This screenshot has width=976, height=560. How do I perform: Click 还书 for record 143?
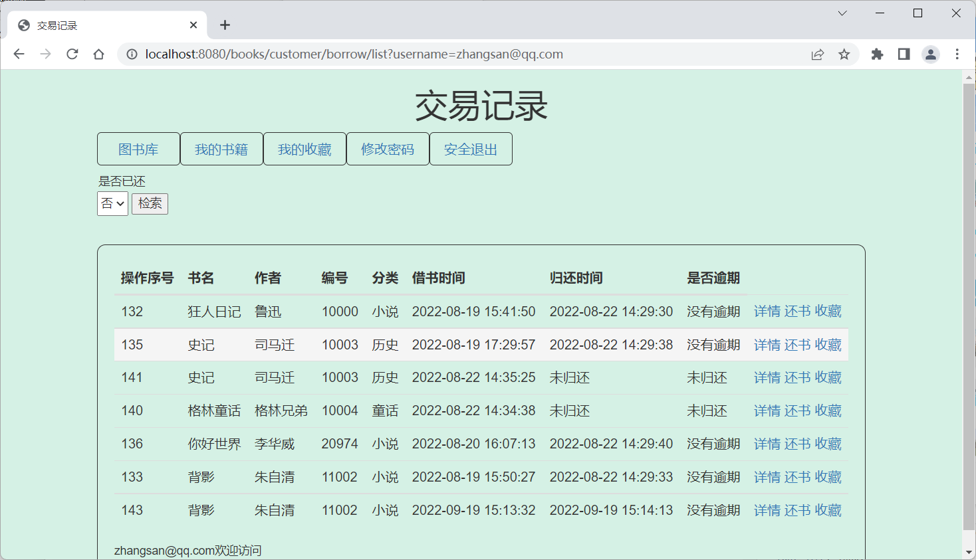pos(798,510)
